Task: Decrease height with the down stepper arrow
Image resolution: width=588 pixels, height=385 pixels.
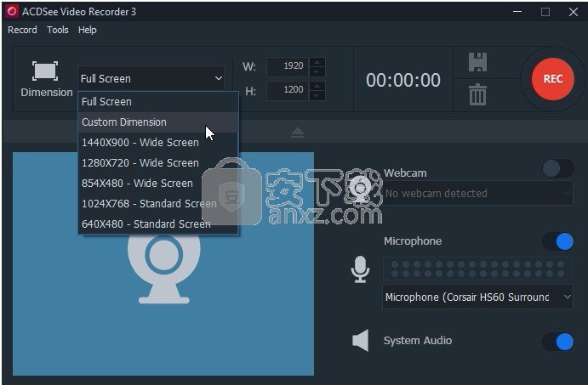Action: click(x=317, y=95)
